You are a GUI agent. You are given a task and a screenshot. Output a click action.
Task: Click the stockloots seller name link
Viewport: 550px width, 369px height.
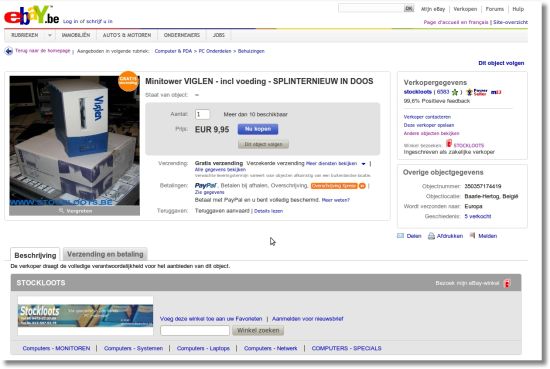417,92
